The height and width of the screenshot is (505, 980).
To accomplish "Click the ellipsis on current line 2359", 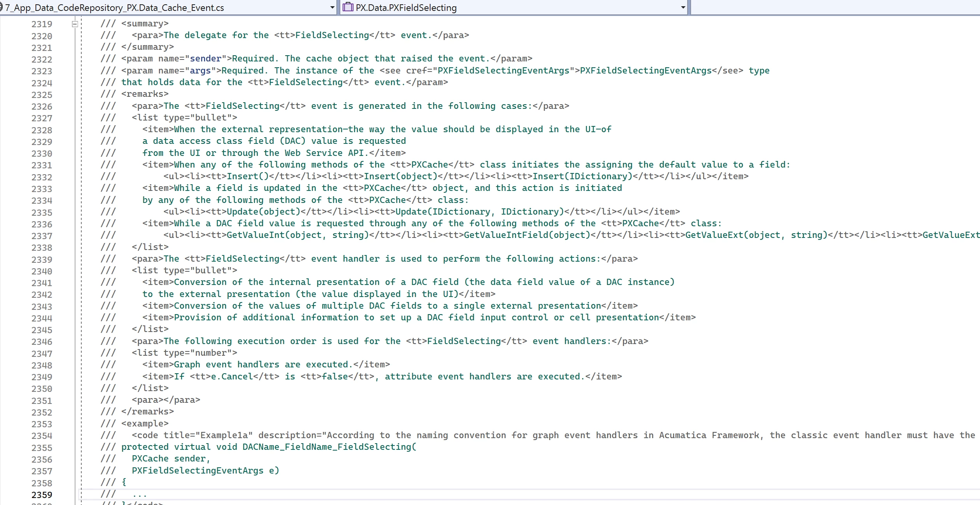I will pyautogui.click(x=139, y=495).
